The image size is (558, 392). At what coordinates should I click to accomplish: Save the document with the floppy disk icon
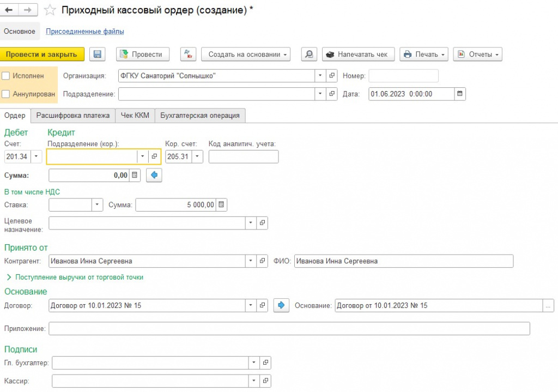(97, 54)
